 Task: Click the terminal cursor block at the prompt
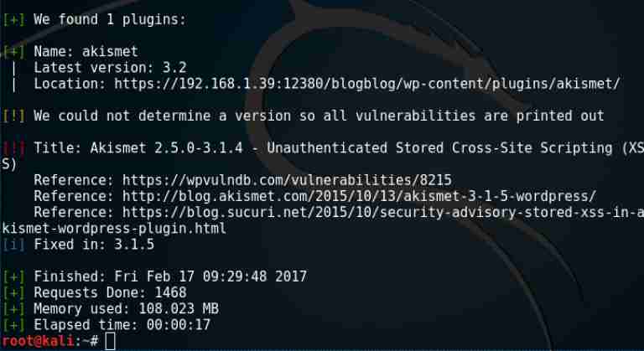pyautogui.click(x=111, y=341)
